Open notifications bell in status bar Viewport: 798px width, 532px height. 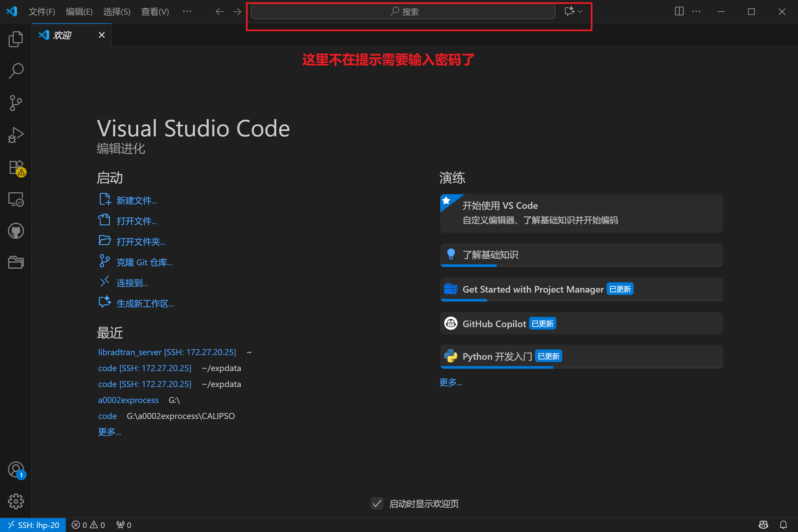coord(783,525)
